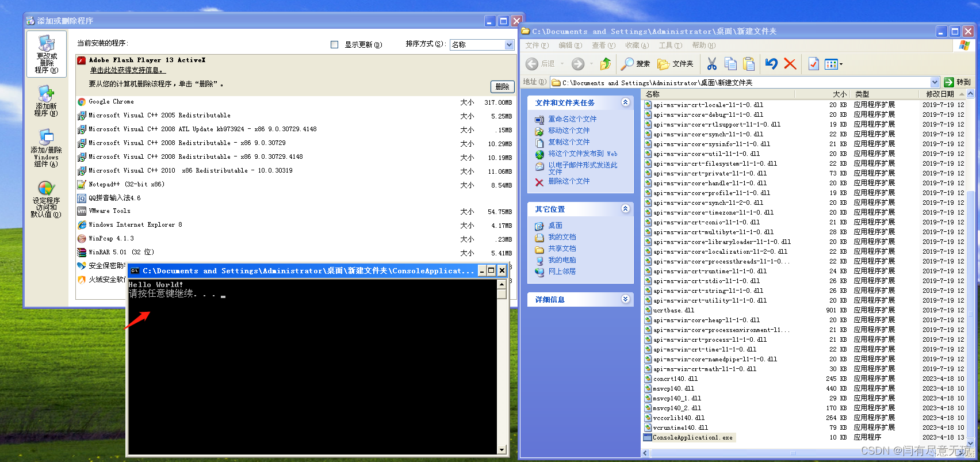Sort by Type column header

point(885,94)
